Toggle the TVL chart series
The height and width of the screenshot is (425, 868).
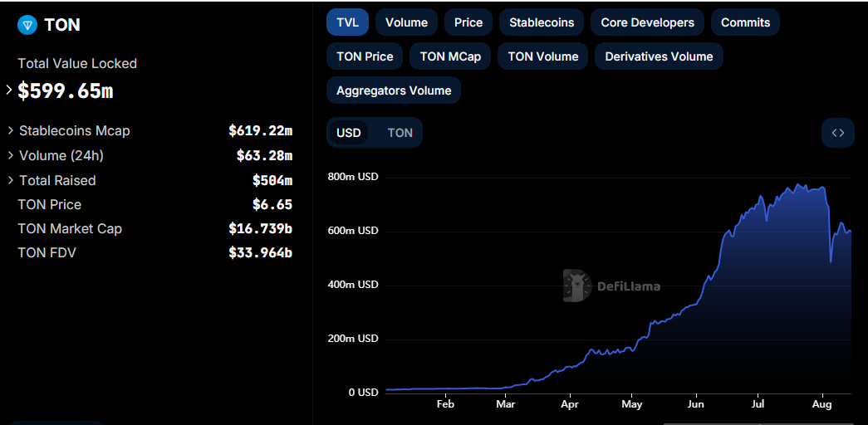pos(348,22)
